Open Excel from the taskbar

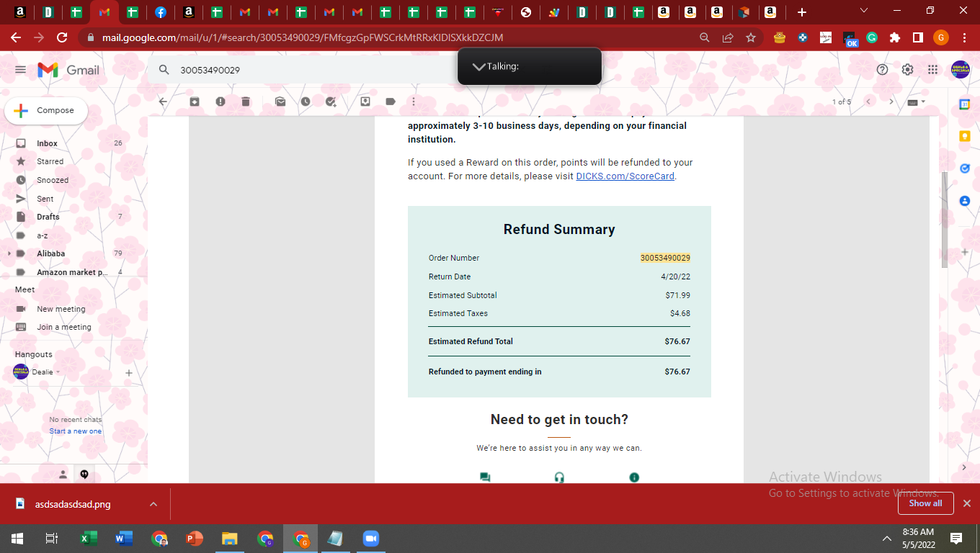point(89,539)
